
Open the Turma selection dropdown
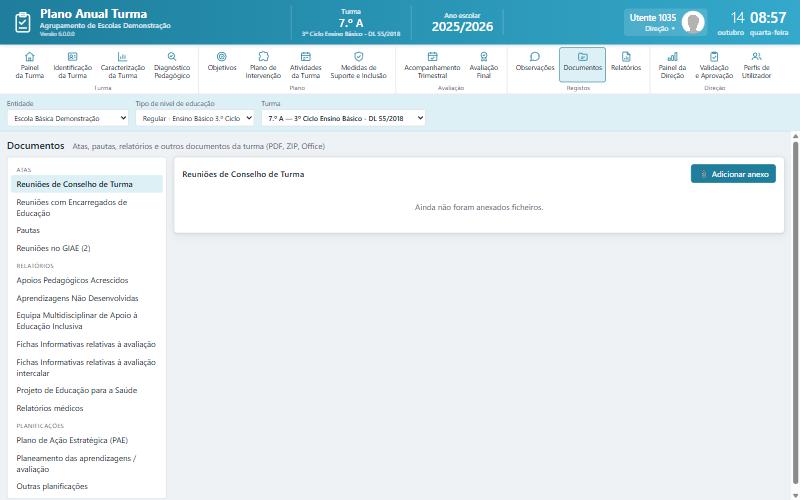[343, 118]
